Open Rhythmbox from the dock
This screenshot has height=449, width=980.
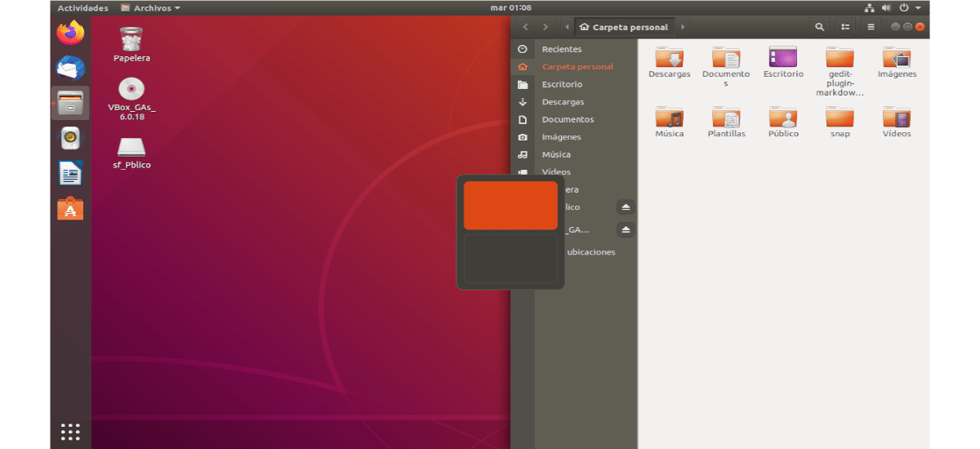[x=70, y=139]
